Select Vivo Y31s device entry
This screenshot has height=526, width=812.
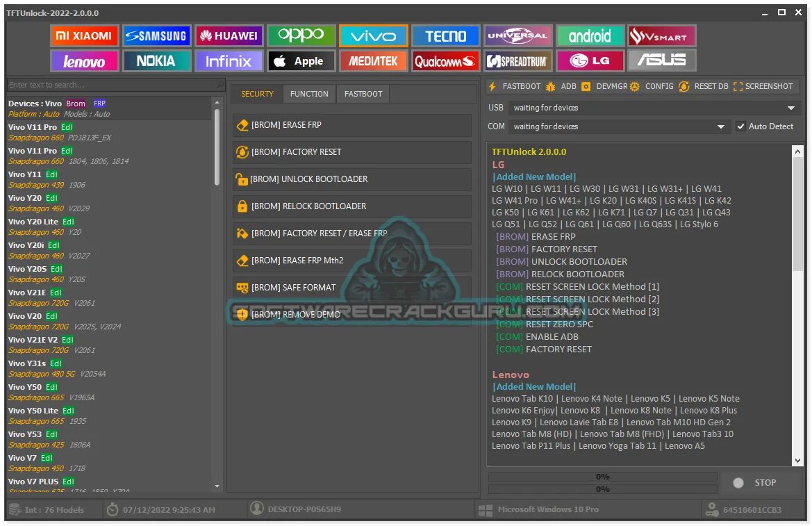pyautogui.click(x=109, y=368)
